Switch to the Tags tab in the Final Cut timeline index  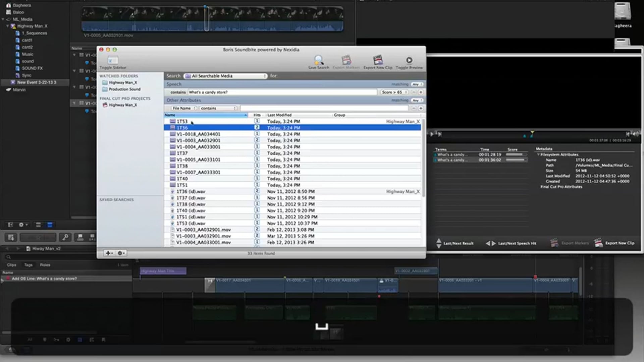pos(29,265)
